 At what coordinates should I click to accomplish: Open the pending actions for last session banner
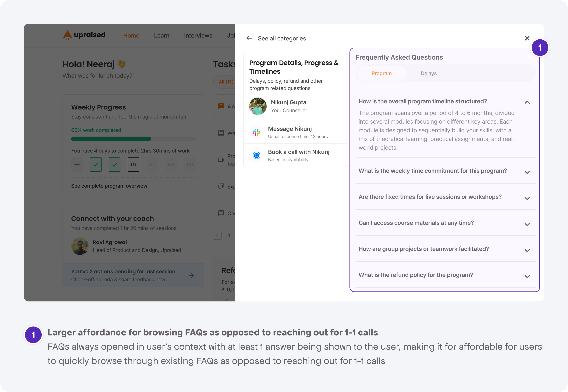point(134,275)
